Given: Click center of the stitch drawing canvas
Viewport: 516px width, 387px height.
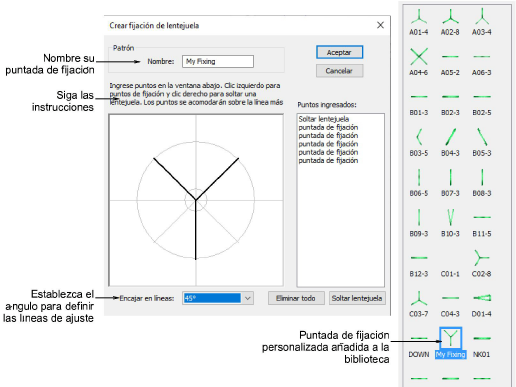Looking at the screenshot, I should tap(196, 200).
